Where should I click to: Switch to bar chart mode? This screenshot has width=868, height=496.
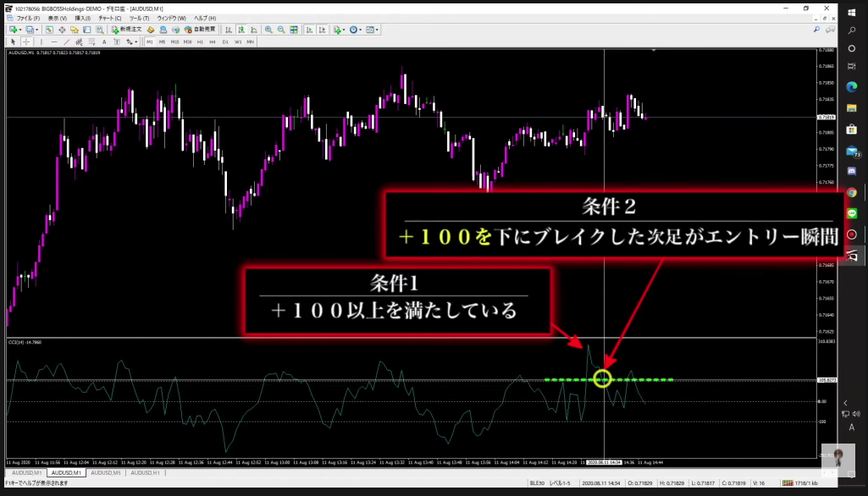[229, 30]
